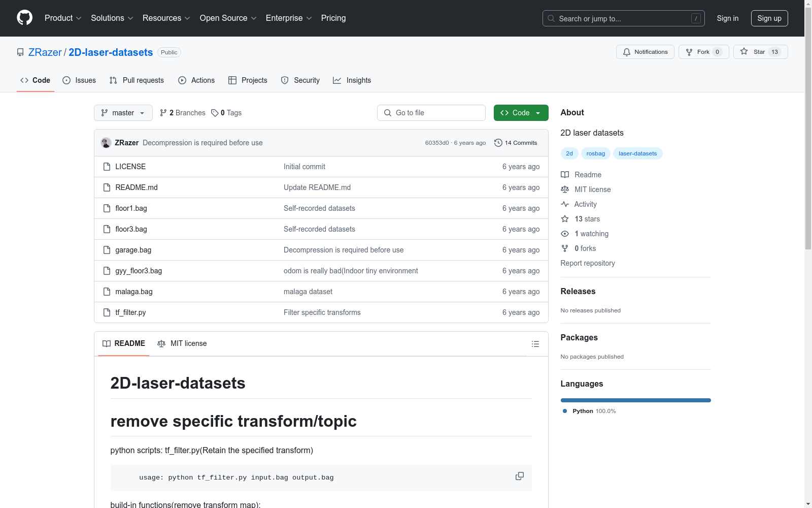Switch to the Insights tab
This screenshot has height=508, width=812.
(x=352, y=80)
